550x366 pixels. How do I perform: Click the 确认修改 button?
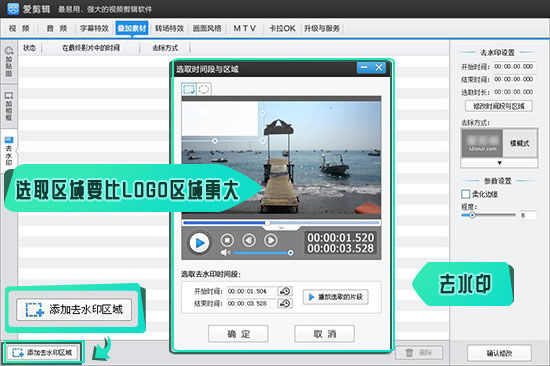(499, 353)
